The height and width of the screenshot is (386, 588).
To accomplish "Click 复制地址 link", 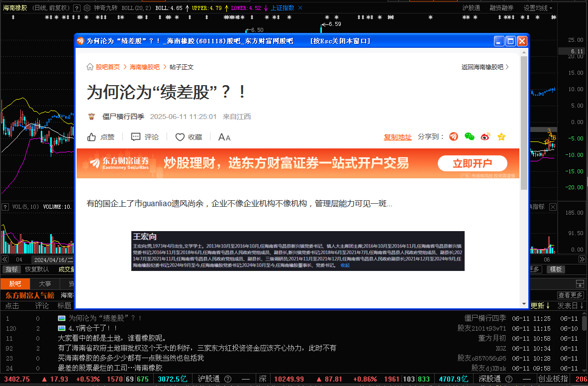I will point(397,137).
